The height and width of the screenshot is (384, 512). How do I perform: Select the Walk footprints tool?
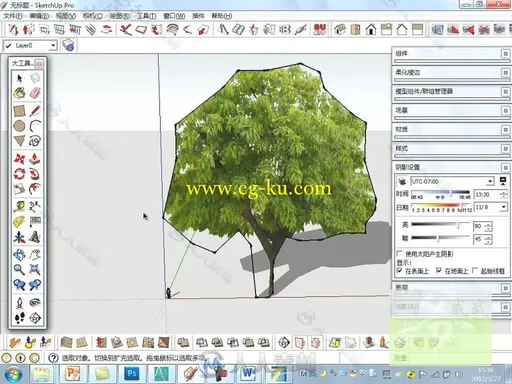tap(19, 318)
